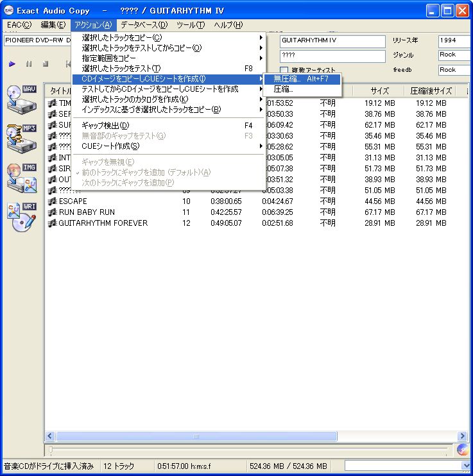The height and width of the screenshot is (476, 473).
Task: Click the horizontal scrollbar thumb
Action: coord(196,436)
